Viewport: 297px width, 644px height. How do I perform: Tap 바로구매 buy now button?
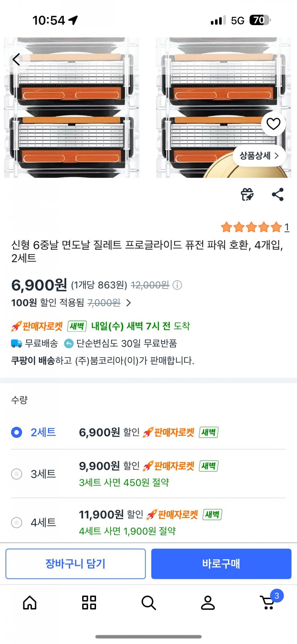[221, 564]
